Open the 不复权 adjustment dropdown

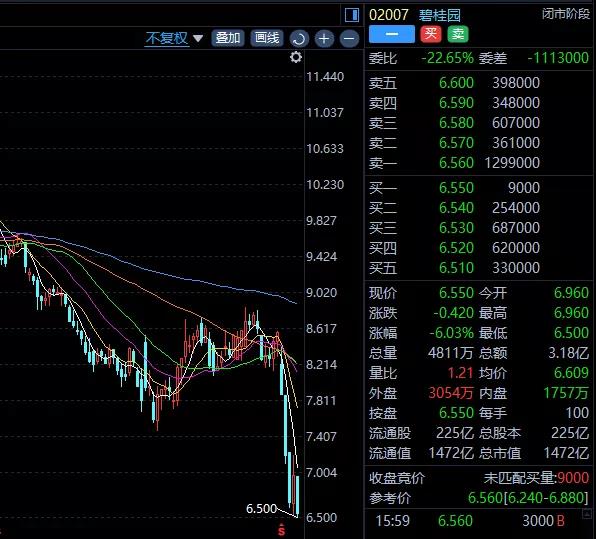pyautogui.click(x=167, y=38)
